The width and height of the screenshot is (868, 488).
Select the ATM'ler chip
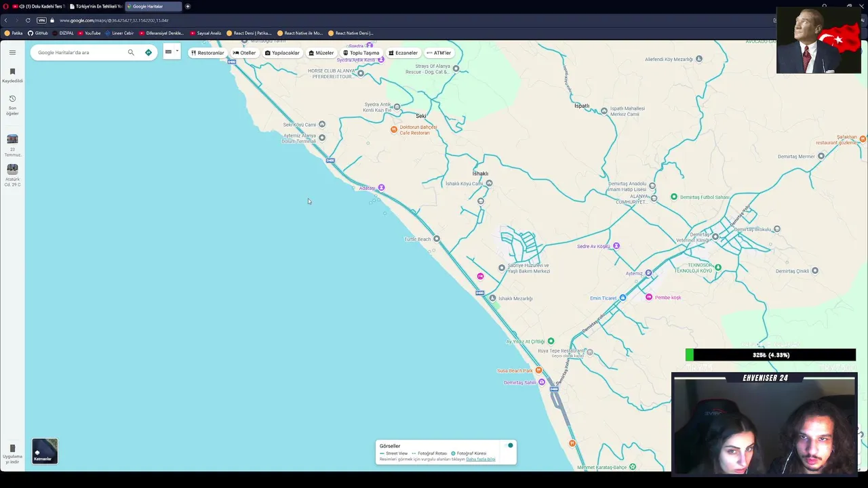(x=439, y=53)
